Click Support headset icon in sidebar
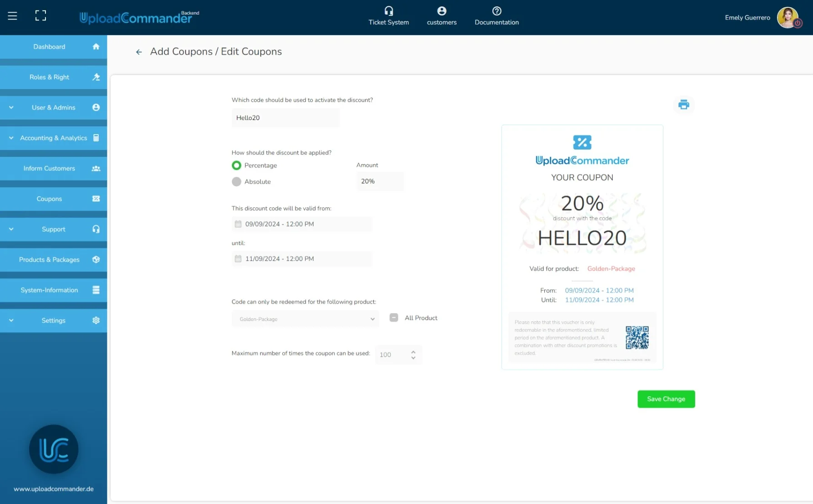This screenshot has height=504, width=813. (96, 229)
